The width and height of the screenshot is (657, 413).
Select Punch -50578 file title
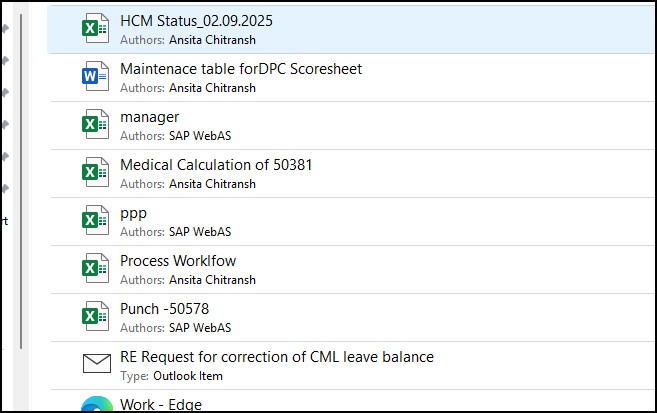(164, 308)
